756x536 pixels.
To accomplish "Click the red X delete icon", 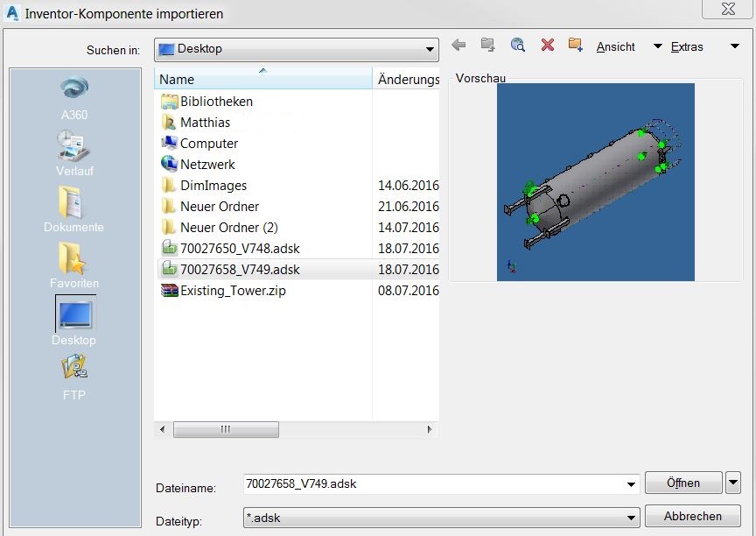I will 547,46.
